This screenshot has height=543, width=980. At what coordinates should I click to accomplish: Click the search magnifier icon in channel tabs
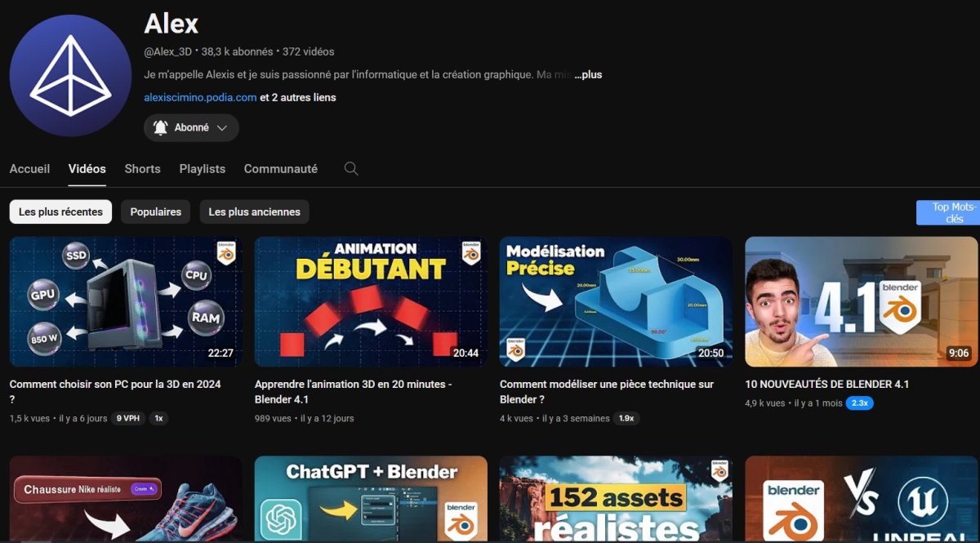(x=351, y=169)
